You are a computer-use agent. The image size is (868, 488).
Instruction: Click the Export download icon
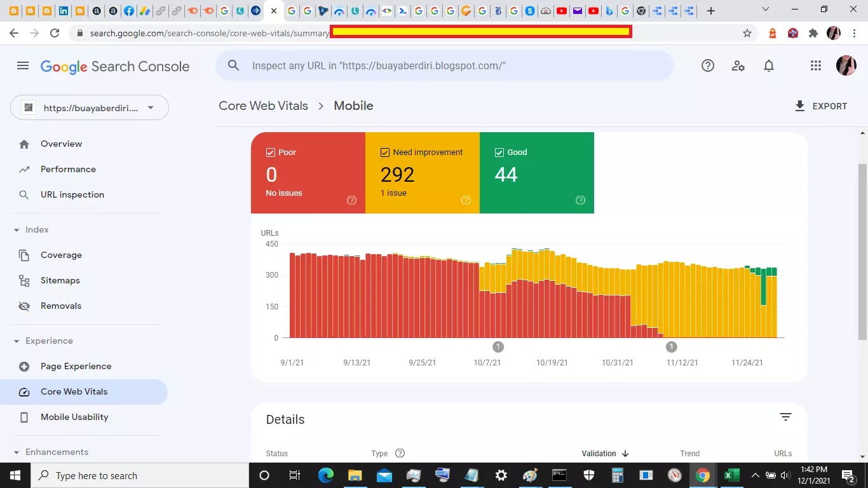click(800, 106)
